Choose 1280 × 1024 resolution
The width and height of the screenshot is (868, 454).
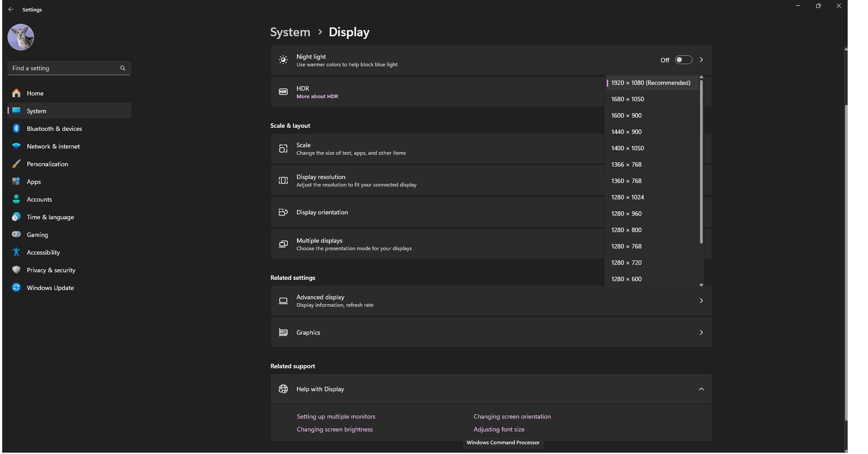(652, 197)
